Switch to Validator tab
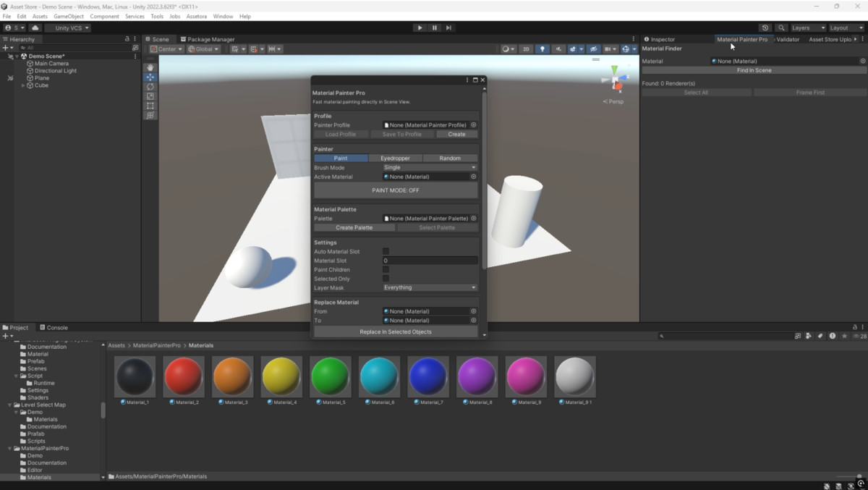 (788, 39)
